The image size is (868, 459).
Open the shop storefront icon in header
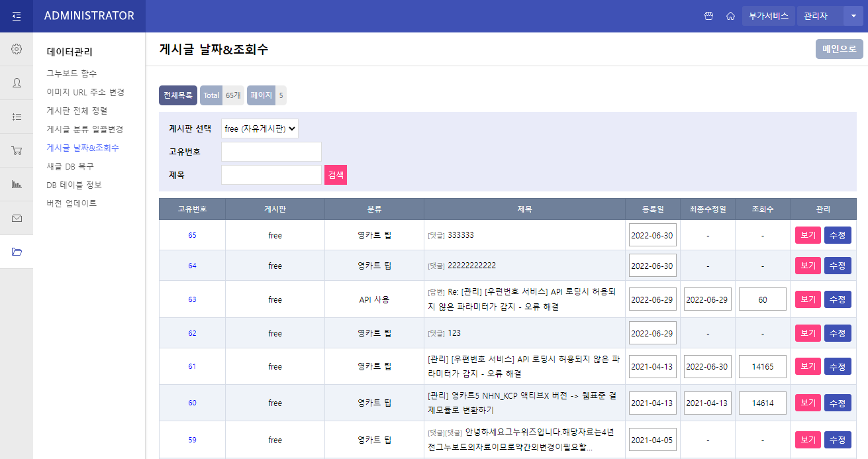(708, 16)
